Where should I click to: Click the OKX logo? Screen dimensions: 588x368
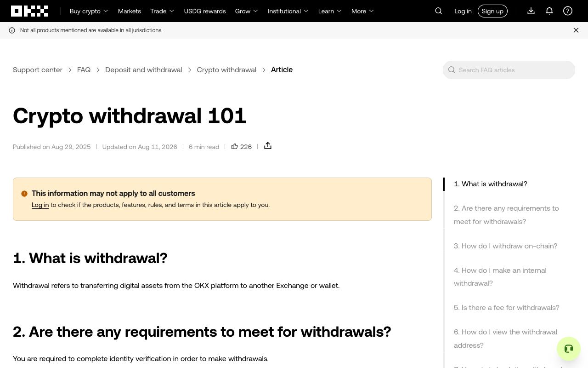29,11
